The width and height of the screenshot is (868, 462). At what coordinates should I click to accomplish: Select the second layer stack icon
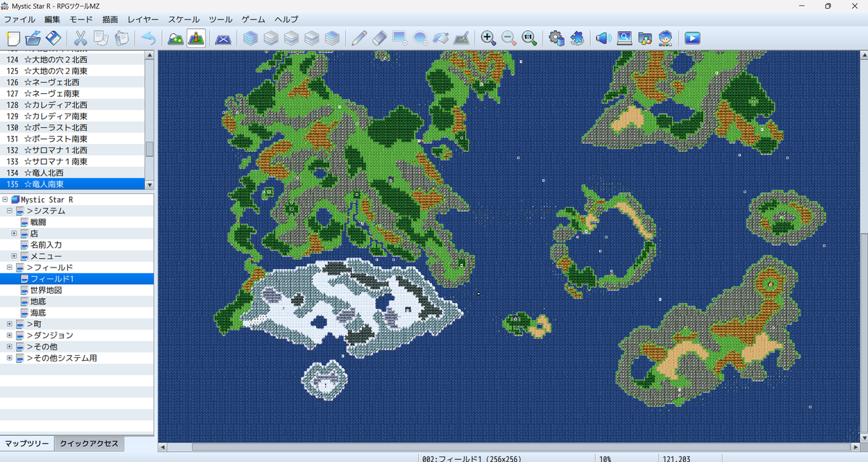click(271, 38)
